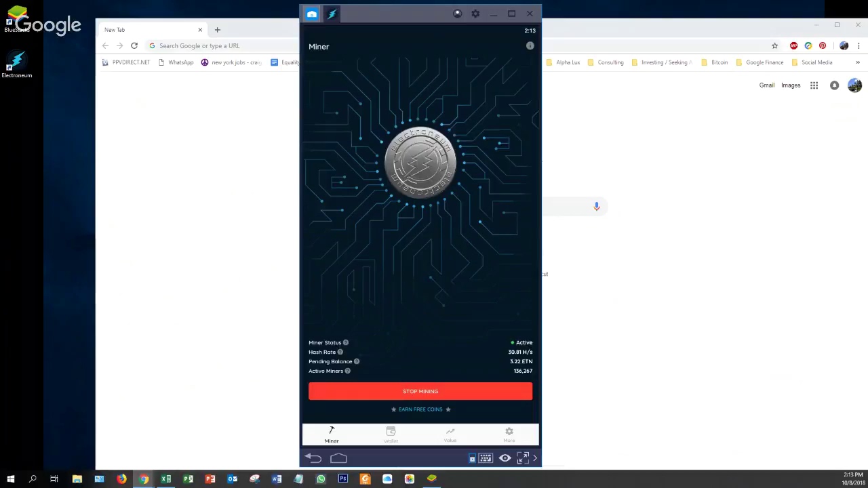Stop mining with the red button
The width and height of the screenshot is (868, 488).
click(420, 391)
